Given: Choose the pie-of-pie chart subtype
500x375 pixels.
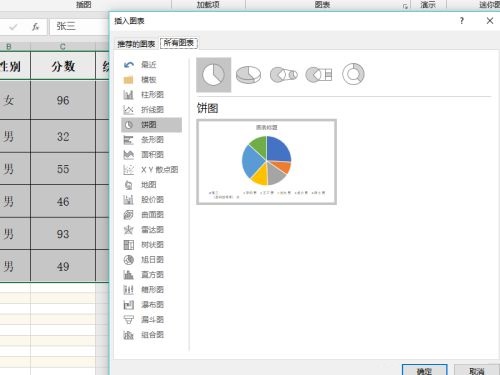Looking at the screenshot, I should point(284,74).
